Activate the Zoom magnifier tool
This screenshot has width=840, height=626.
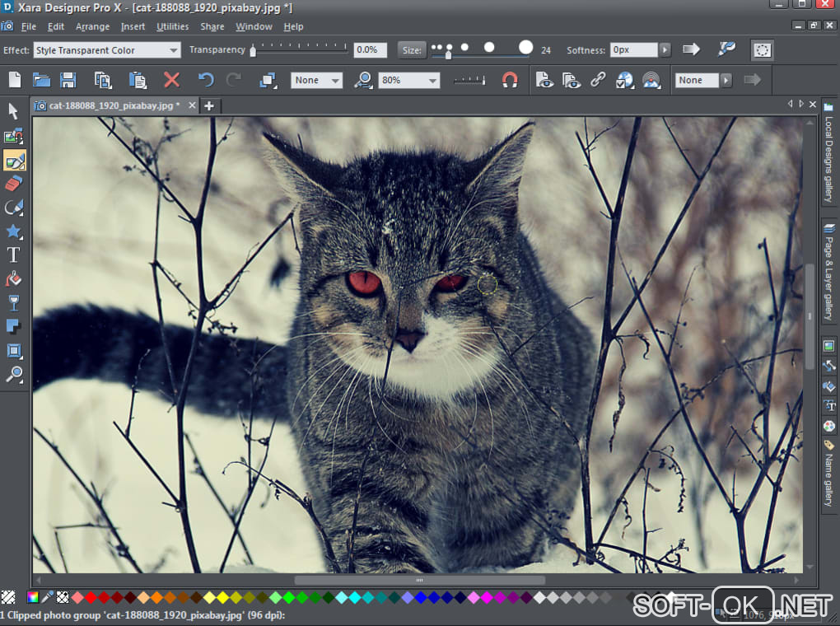[x=13, y=374]
